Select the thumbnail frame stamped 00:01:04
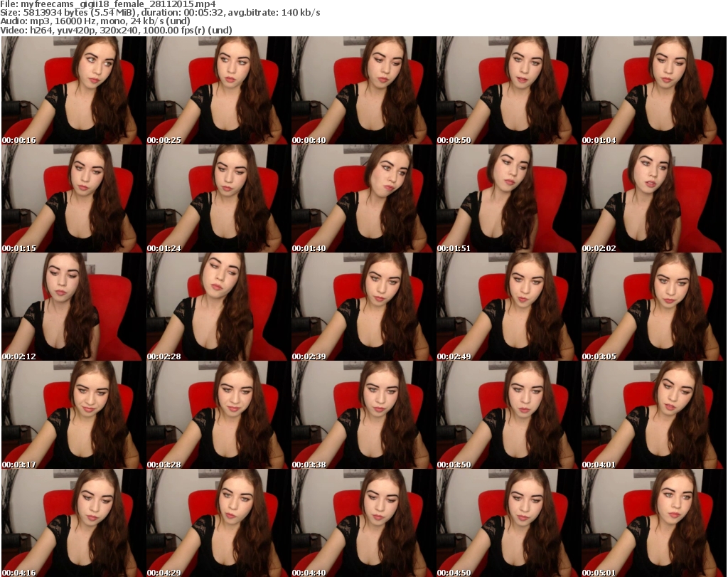 point(654,90)
